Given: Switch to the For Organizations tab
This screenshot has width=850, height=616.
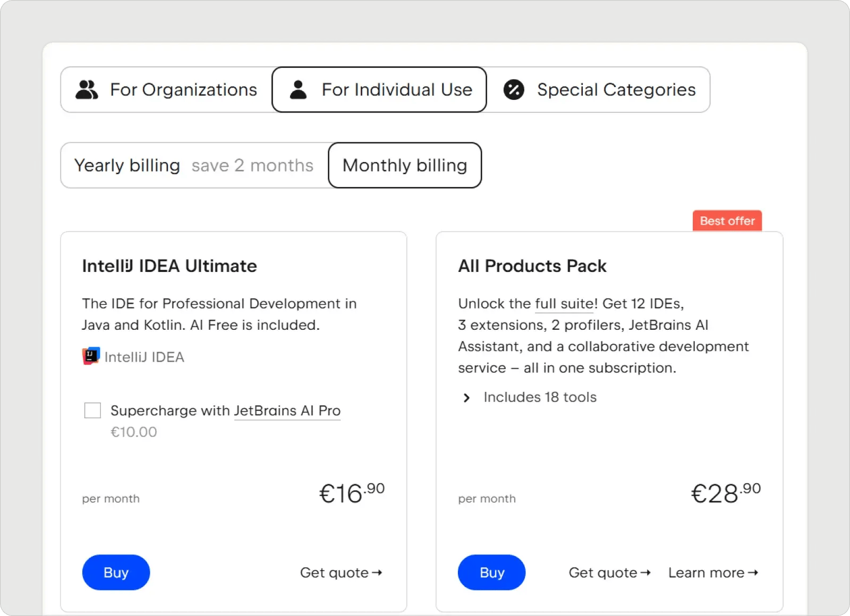Looking at the screenshot, I should pos(167,90).
